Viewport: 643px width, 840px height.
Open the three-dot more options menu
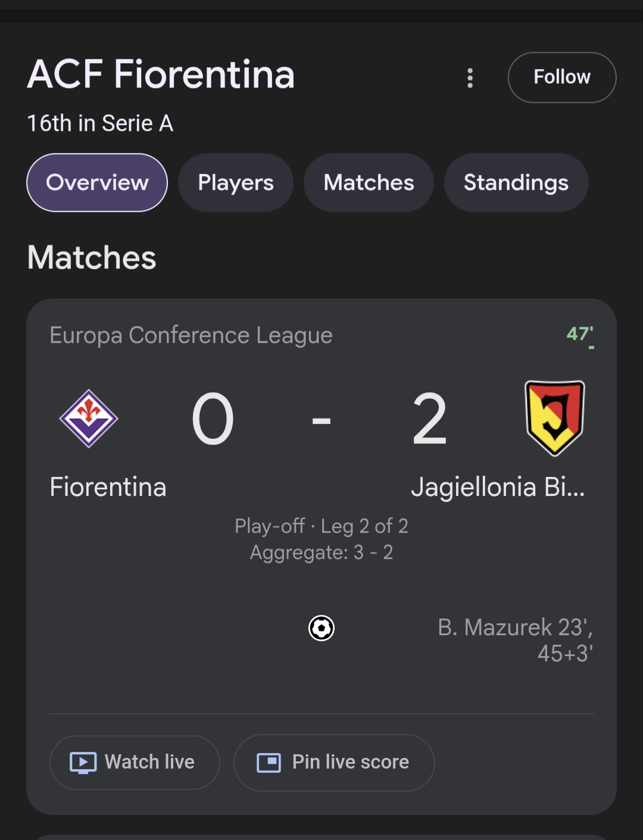[470, 78]
